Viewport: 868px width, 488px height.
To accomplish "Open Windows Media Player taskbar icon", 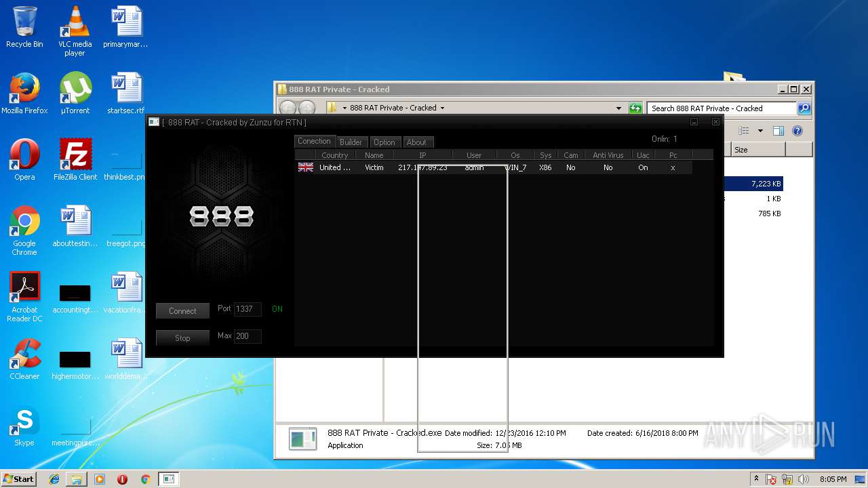I will (100, 479).
